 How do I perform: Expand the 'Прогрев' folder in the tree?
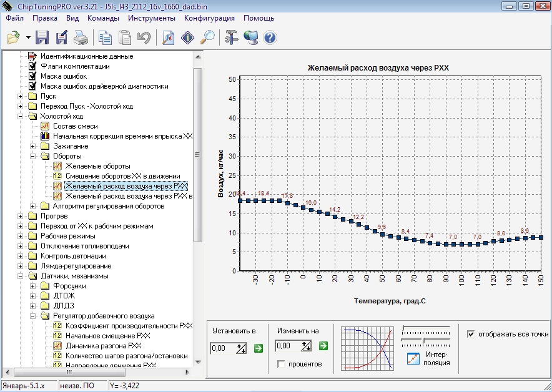20,216
